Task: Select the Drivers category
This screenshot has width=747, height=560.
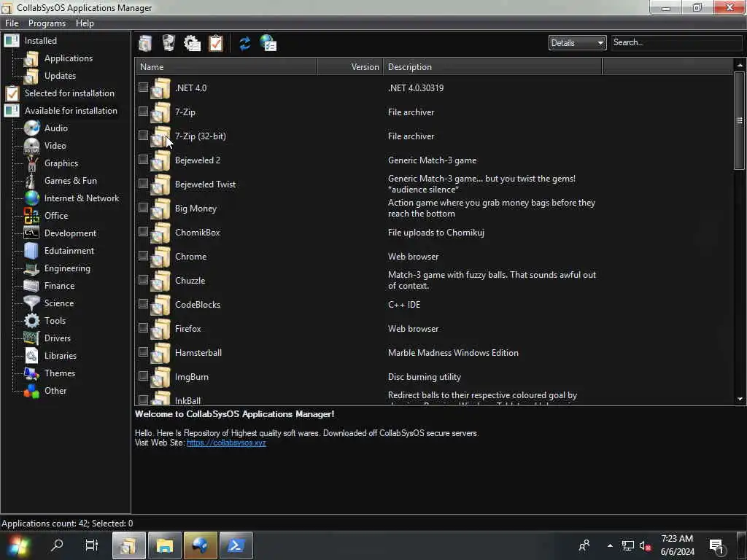Action: pos(57,338)
